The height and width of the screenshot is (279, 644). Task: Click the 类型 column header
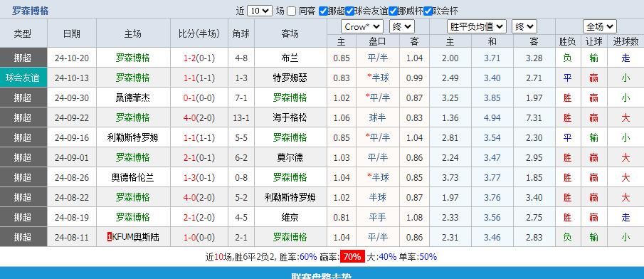point(23,33)
